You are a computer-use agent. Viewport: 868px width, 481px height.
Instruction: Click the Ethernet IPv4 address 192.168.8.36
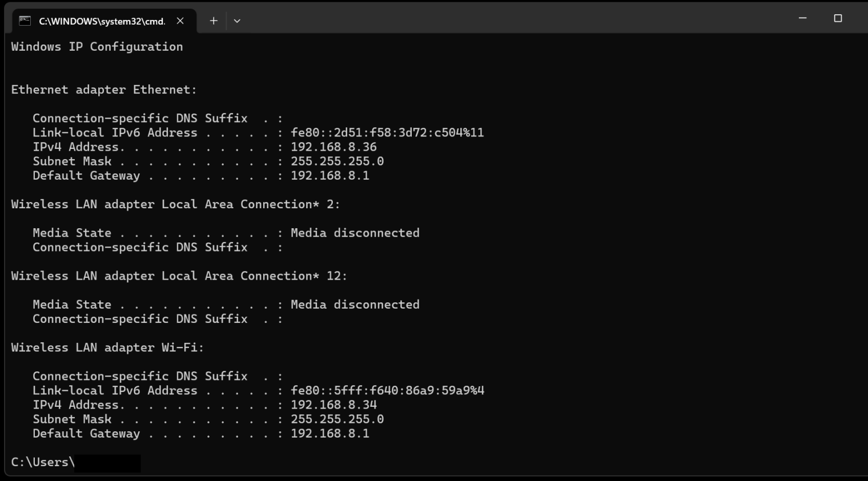tap(333, 147)
